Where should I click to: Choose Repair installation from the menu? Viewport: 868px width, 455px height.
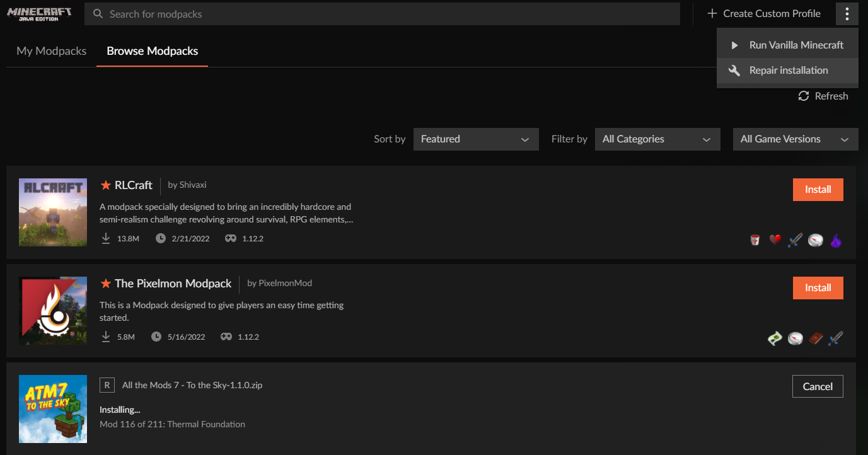(787, 70)
